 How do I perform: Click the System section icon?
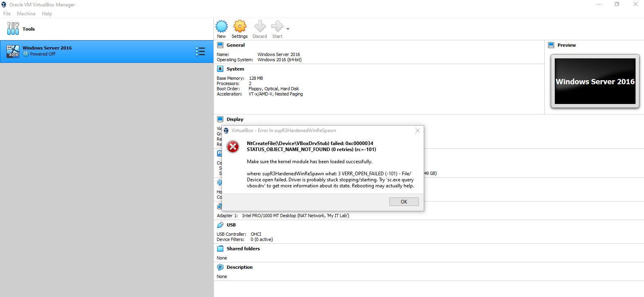point(220,69)
